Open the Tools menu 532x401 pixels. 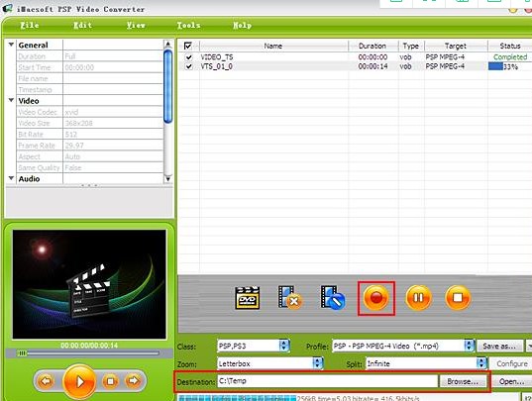pos(188,25)
